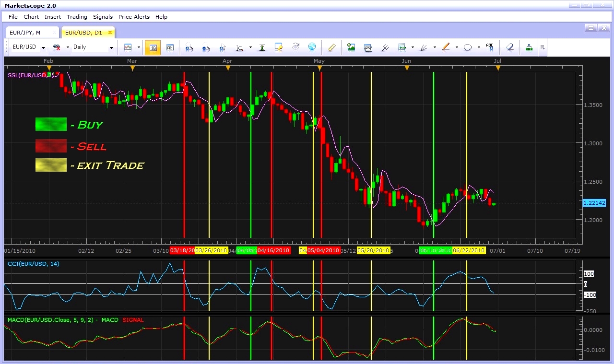Click the zoom in magnifier icon

pos(189,47)
